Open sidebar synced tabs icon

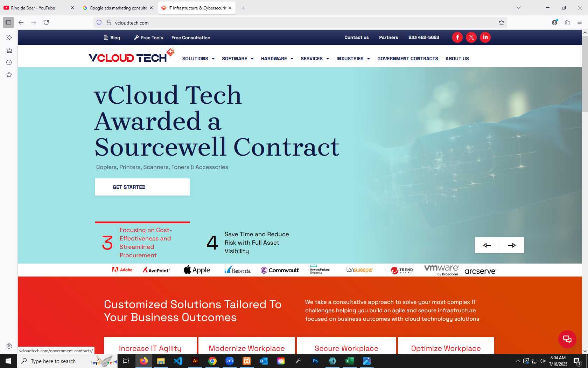coord(9,50)
